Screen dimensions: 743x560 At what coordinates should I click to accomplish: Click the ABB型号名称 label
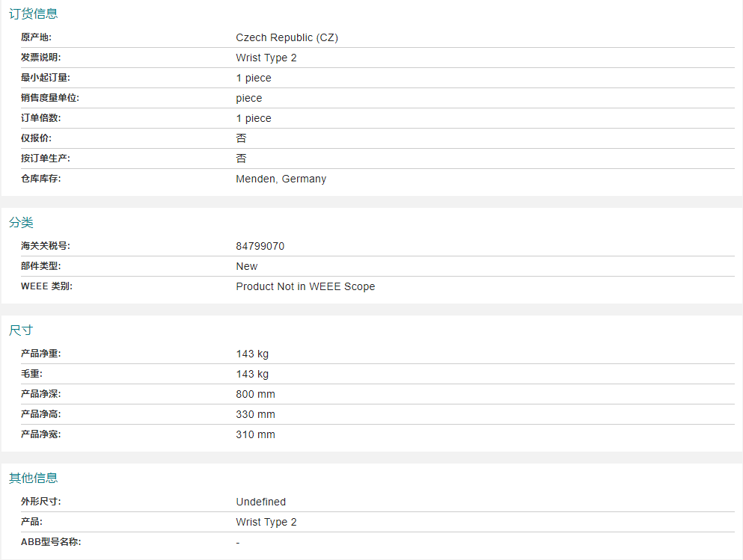(51, 542)
